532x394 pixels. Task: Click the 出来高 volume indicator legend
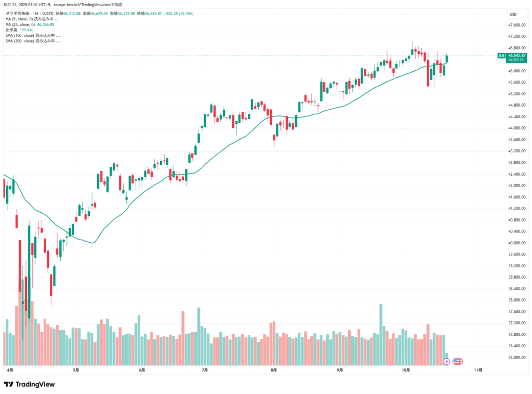point(12,30)
